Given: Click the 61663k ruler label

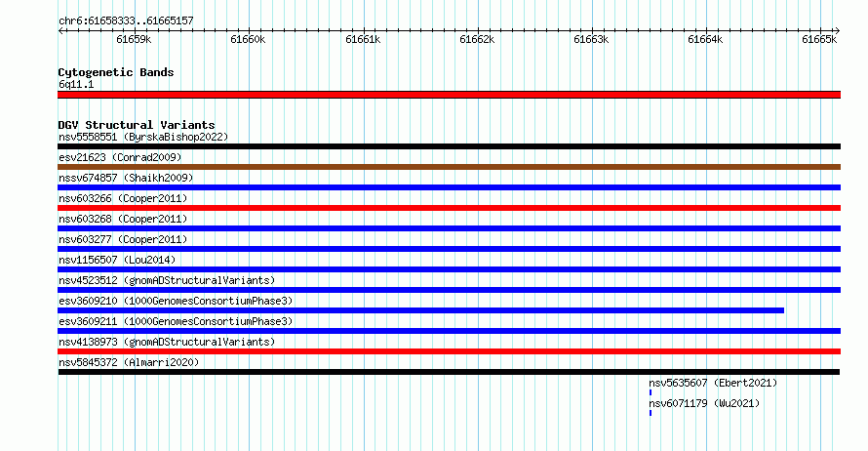Looking at the screenshot, I should [x=591, y=39].
